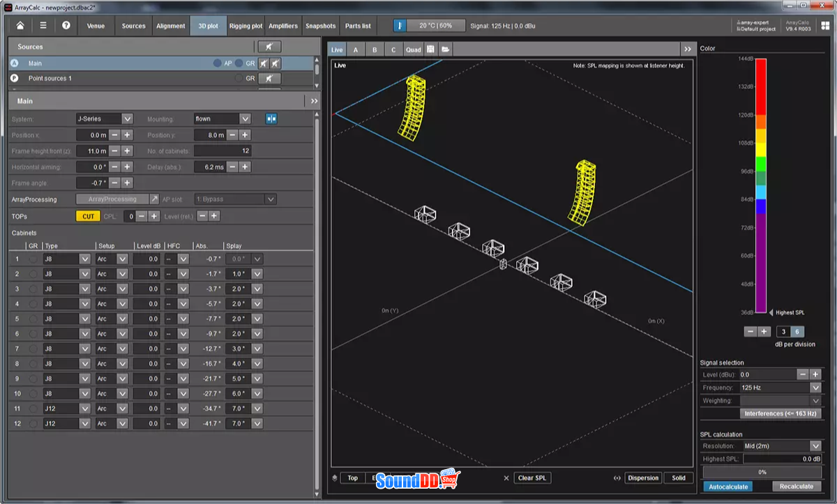Mute all sources in Sources header
The width and height of the screenshot is (837, 504).
[269, 47]
